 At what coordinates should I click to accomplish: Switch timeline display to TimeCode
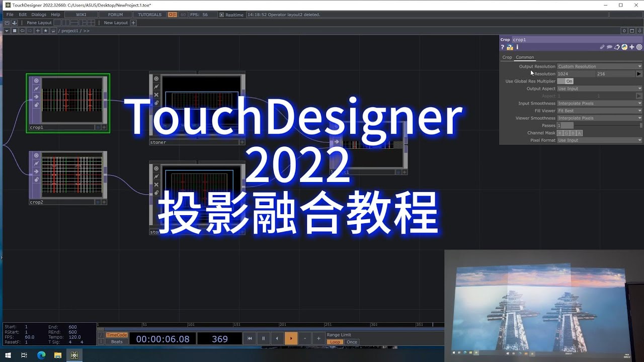(117, 335)
